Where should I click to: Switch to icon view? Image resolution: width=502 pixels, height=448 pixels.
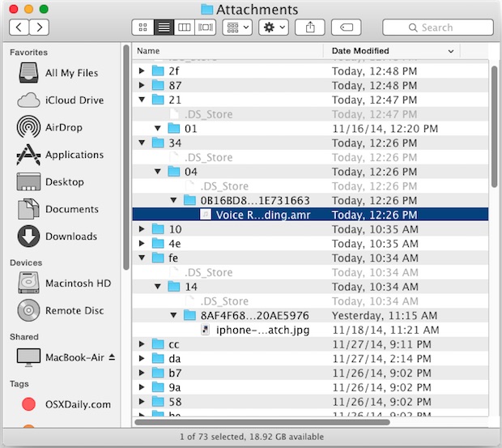(x=143, y=28)
